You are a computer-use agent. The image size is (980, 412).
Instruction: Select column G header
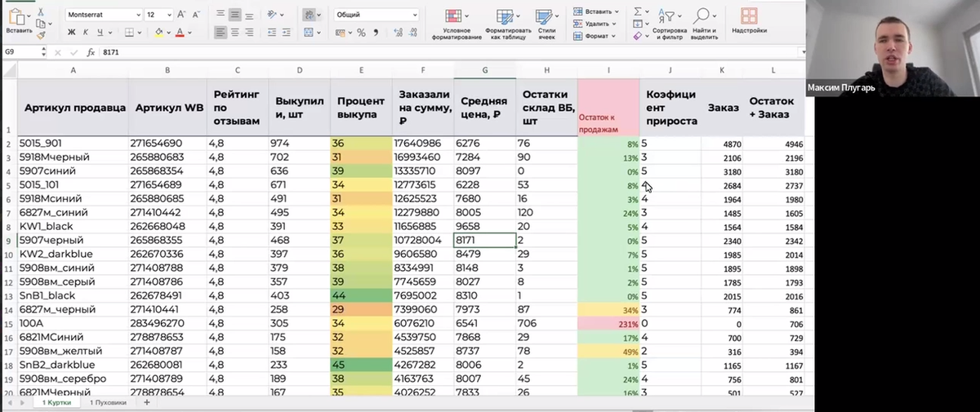pos(485,70)
